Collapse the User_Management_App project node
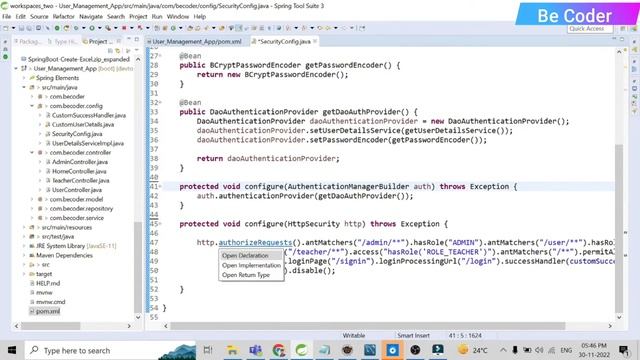 [x=16, y=69]
